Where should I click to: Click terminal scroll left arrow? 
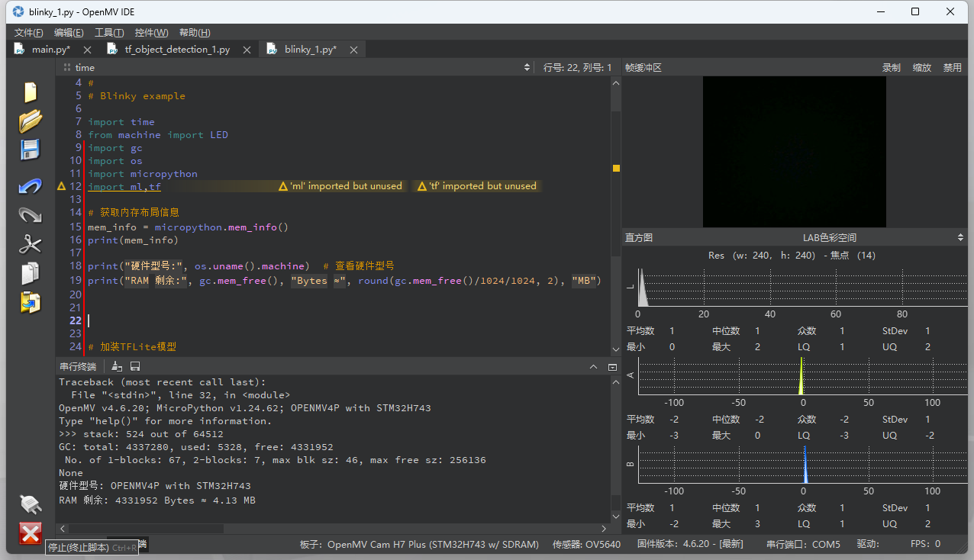63,528
